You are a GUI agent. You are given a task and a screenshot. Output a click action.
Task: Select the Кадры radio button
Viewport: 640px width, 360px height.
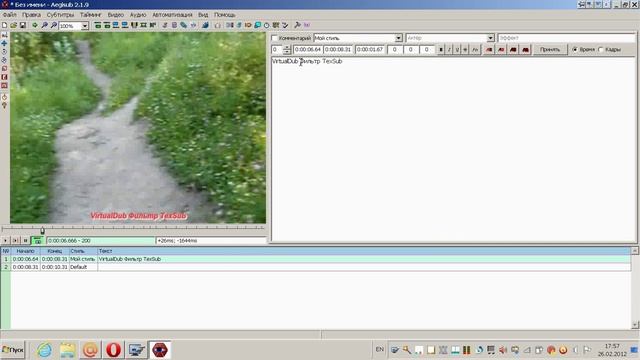pos(601,49)
